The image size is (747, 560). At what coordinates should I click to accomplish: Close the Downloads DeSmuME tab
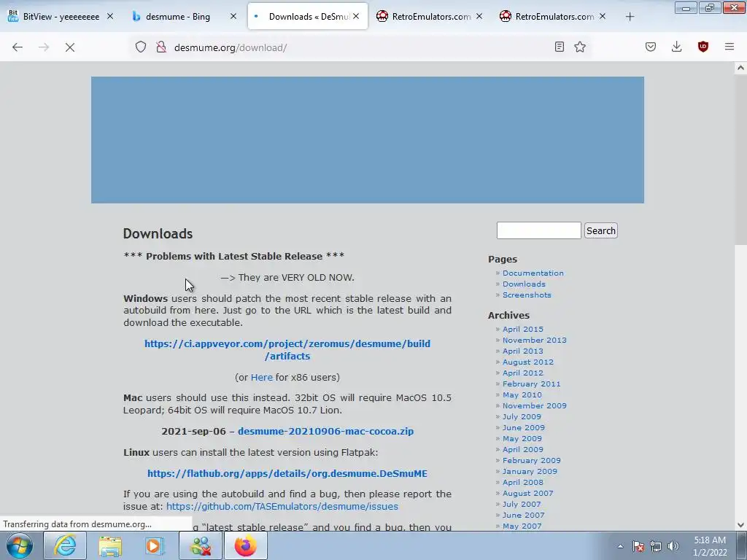356,16
